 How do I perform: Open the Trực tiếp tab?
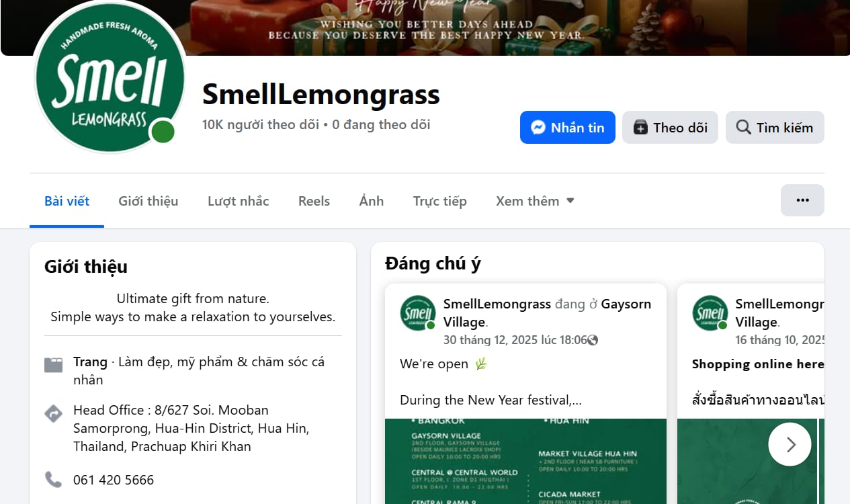[440, 201]
